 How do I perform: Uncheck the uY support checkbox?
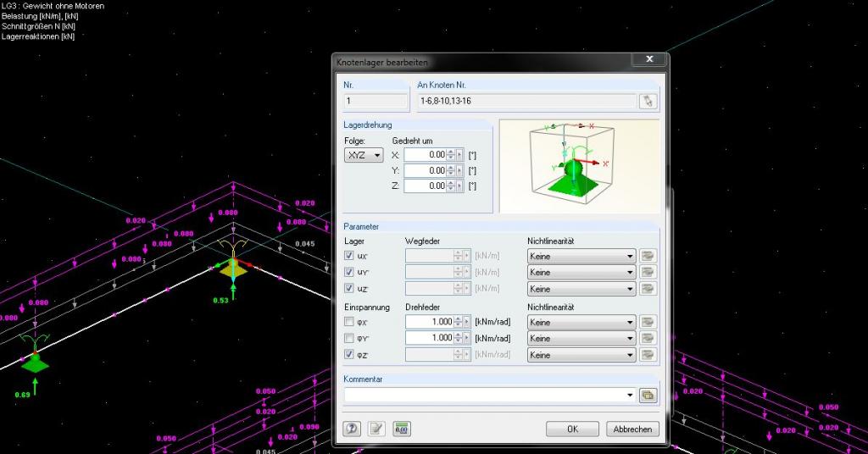[348, 272]
